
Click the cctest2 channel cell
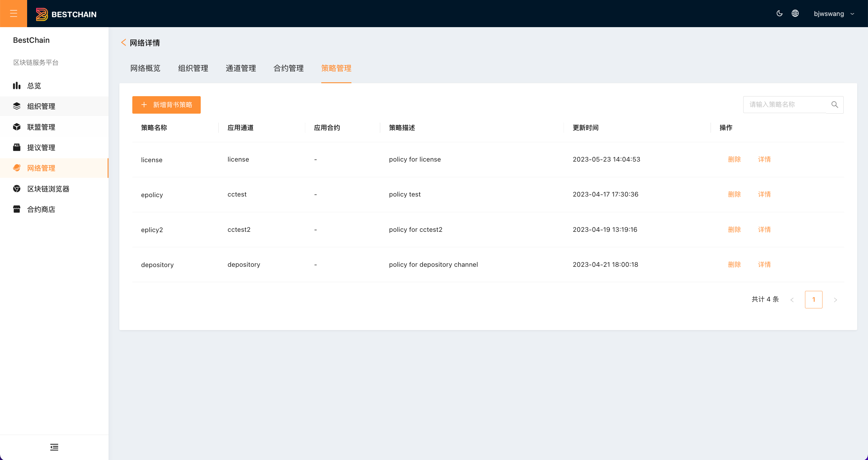point(239,229)
